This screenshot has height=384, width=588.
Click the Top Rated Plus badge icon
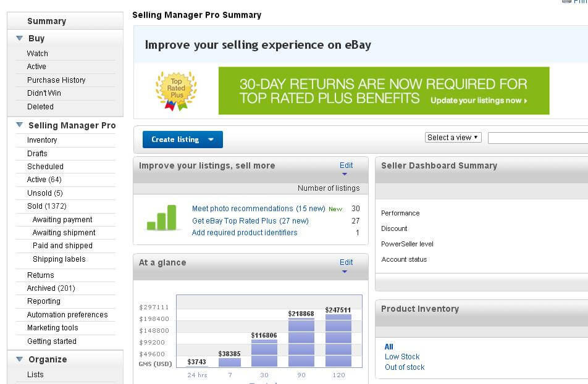[x=176, y=91]
